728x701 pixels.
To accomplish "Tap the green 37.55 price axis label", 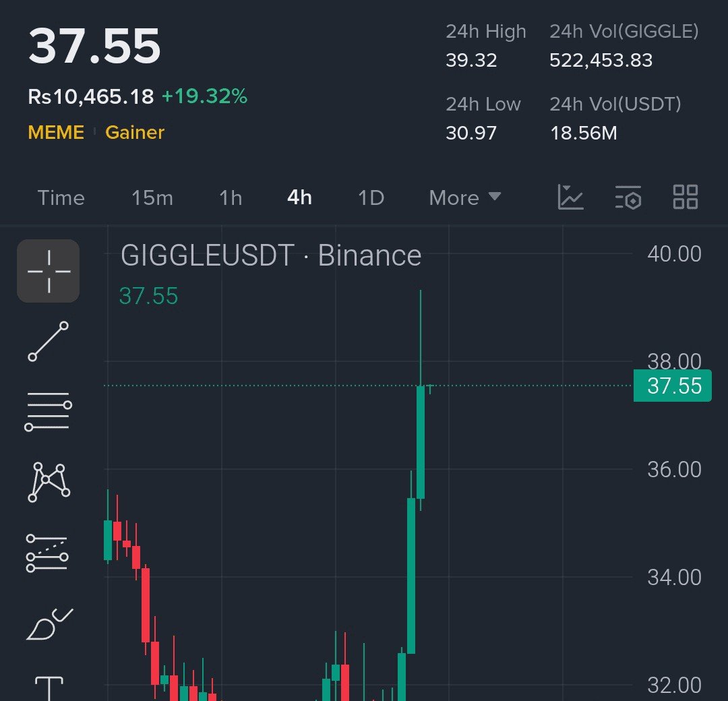I will coord(672,386).
